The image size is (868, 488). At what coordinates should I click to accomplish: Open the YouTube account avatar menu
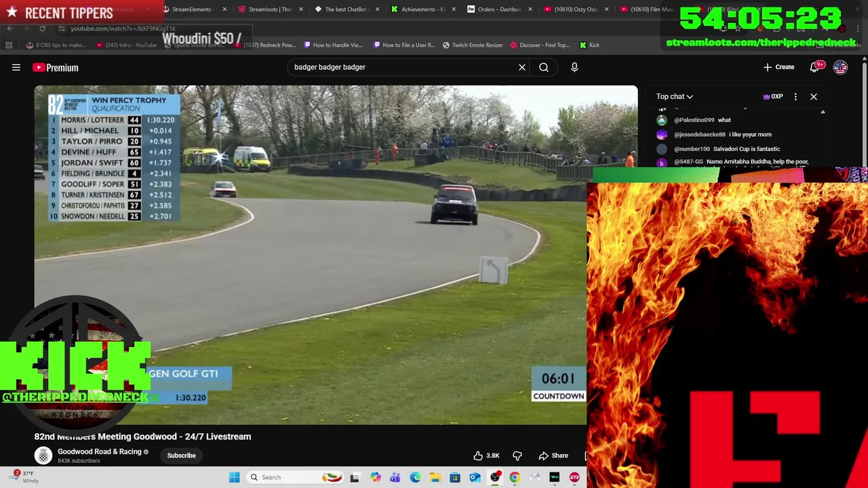tap(840, 67)
